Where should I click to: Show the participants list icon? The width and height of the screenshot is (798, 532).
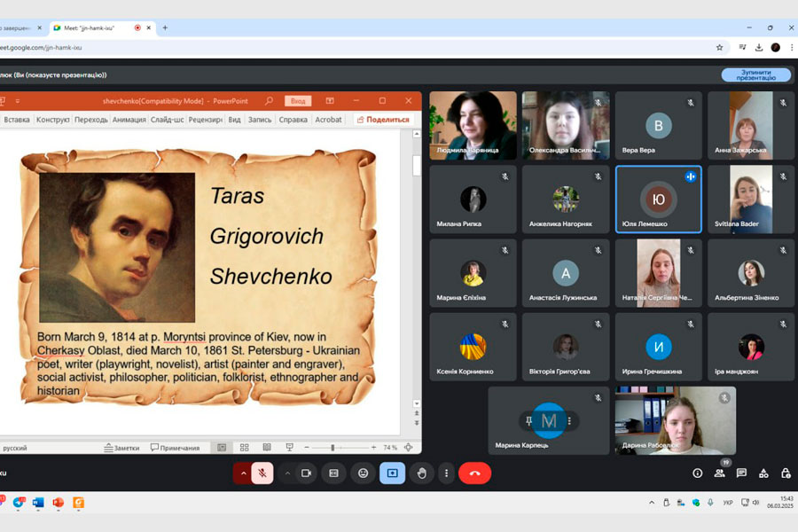[x=719, y=473]
